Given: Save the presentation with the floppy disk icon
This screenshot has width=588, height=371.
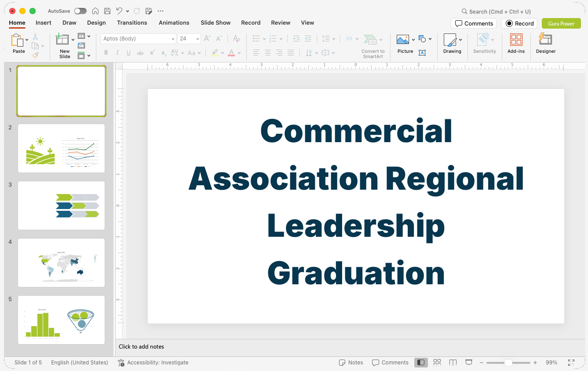Looking at the screenshot, I should 107,11.
